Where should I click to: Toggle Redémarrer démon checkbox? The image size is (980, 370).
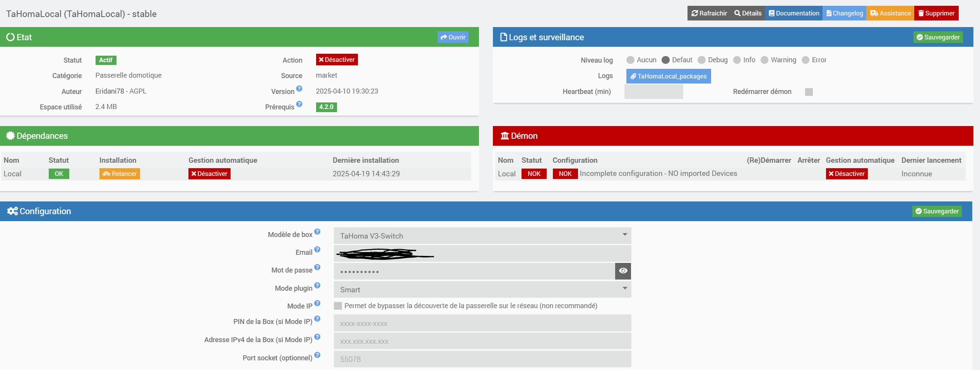[809, 92]
